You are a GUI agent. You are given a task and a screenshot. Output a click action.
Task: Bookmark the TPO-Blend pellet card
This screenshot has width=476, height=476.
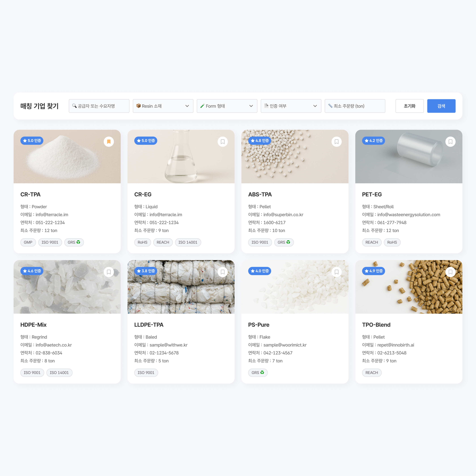[450, 272]
